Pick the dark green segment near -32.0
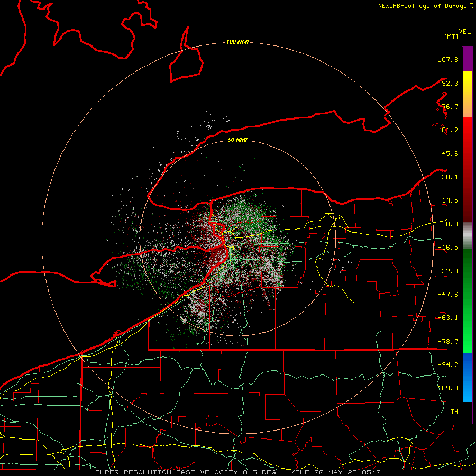Viewport: 476px width, 476px height. click(467, 271)
